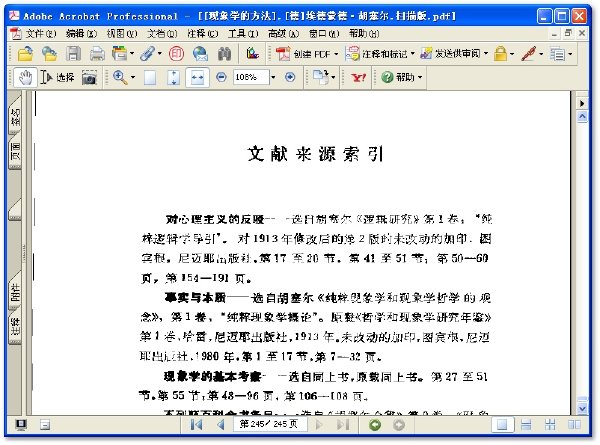
Task: Open a file with the Open folder icon
Action: 25,54
